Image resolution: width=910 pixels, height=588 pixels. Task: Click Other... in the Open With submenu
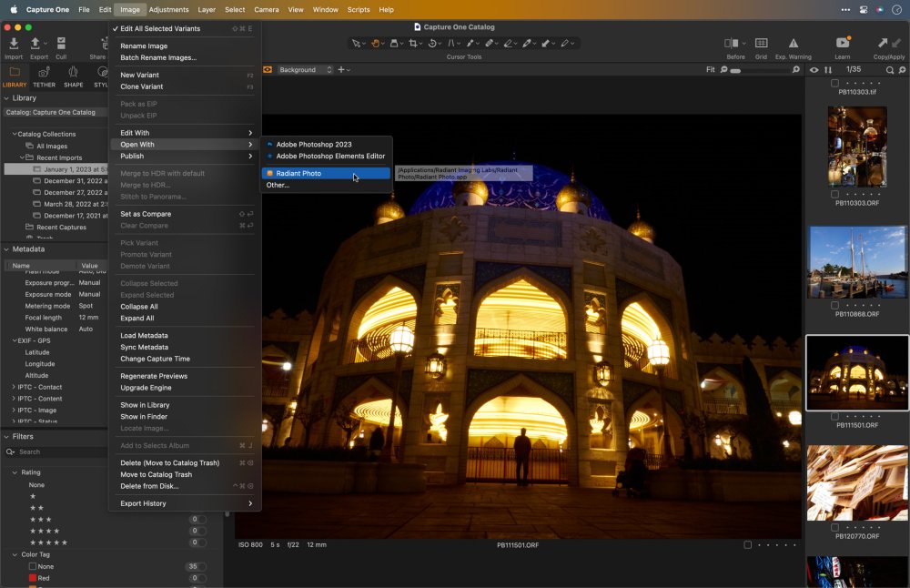[x=278, y=185]
